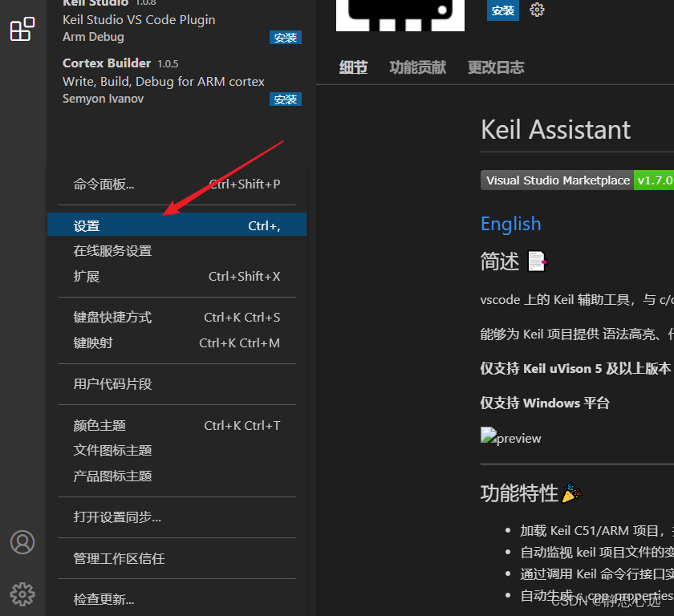Image resolution: width=674 pixels, height=616 pixels.
Task: Click the Keil Assistant extension logo image
Action: pos(400,15)
